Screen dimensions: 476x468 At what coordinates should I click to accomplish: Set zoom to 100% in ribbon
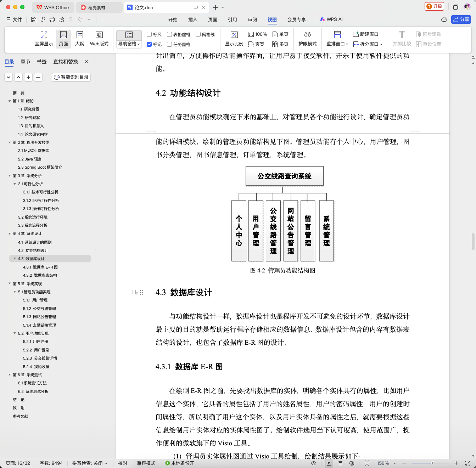tap(258, 34)
